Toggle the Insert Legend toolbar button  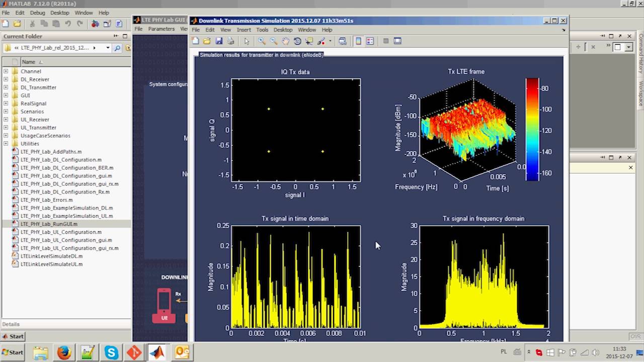(x=370, y=41)
